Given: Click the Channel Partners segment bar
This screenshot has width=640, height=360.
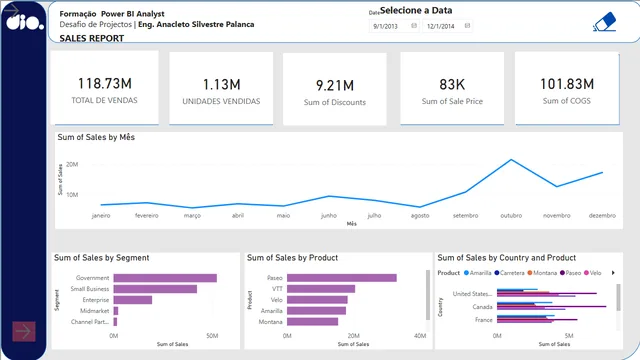Looking at the screenshot, I should (x=116, y=322).
